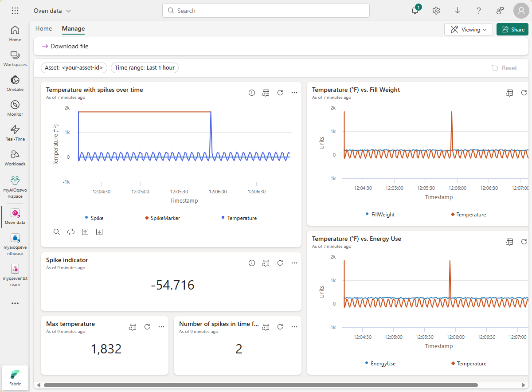This screenshot has width=532, height=392.
Task: Refresh the Temperature vs. Energy Use chart
Action: point(524,242)
